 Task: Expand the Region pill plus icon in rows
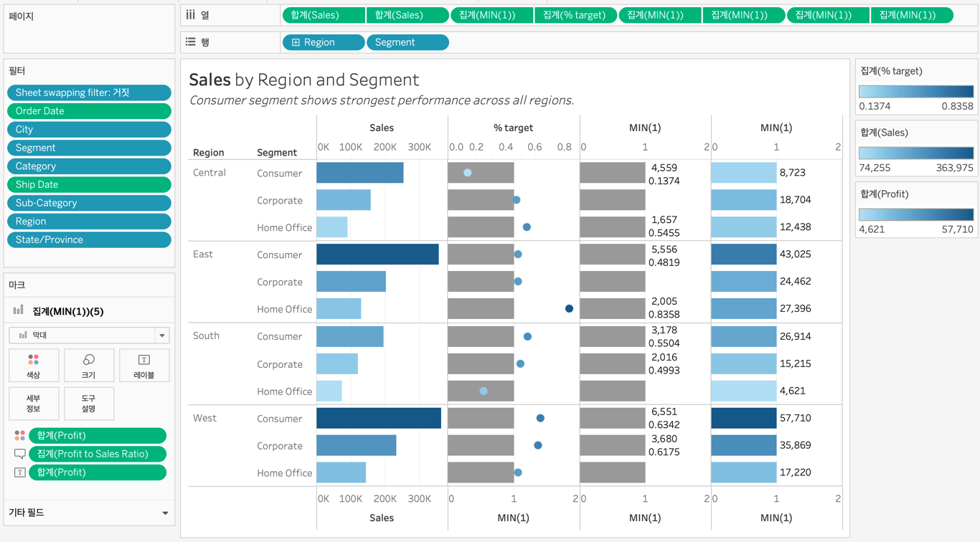tap(296, 42)
